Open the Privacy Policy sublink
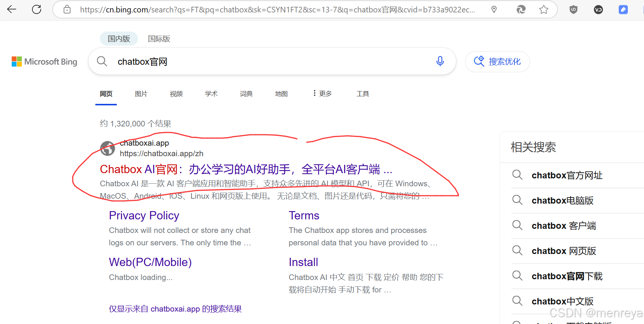 click(144, 216)
